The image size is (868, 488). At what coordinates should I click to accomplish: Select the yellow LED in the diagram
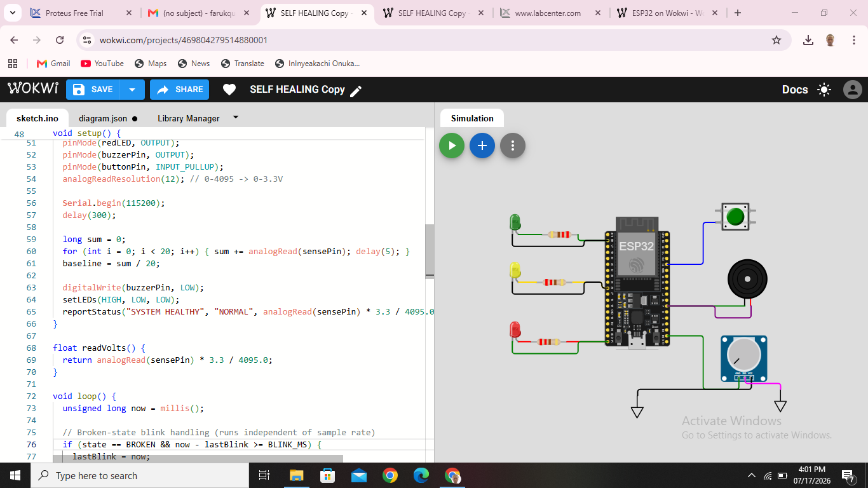click(x=515, y=270)
